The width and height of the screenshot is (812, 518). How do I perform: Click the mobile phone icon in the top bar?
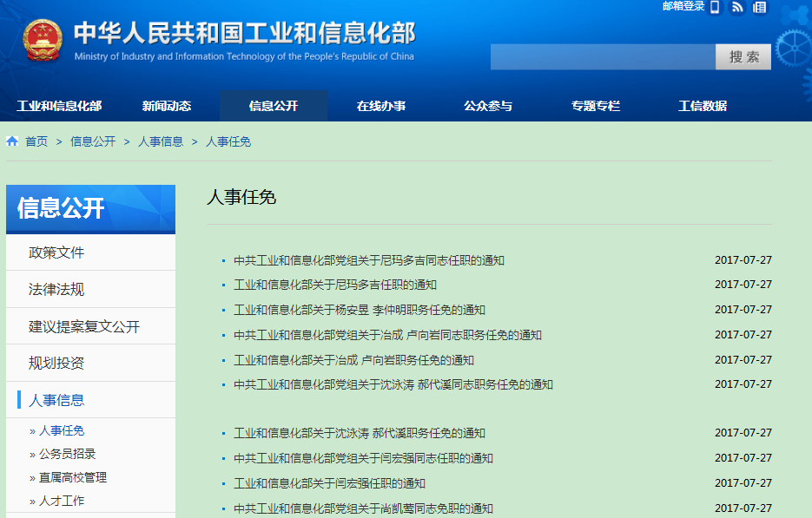pos(715,7)
